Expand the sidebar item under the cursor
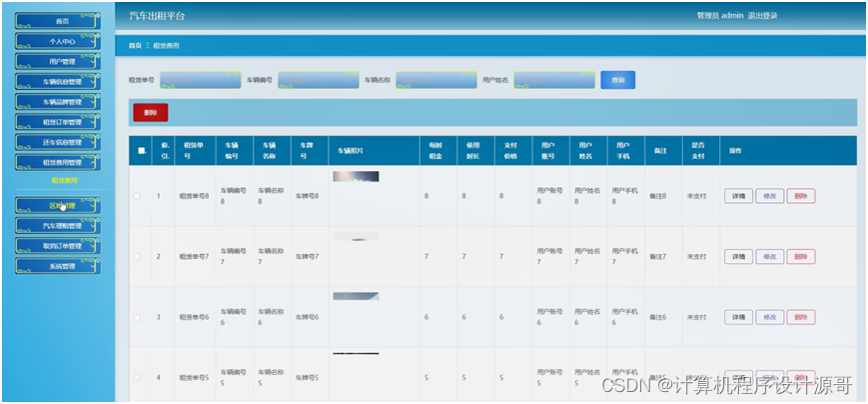868x404 pixels. point(58,205)
